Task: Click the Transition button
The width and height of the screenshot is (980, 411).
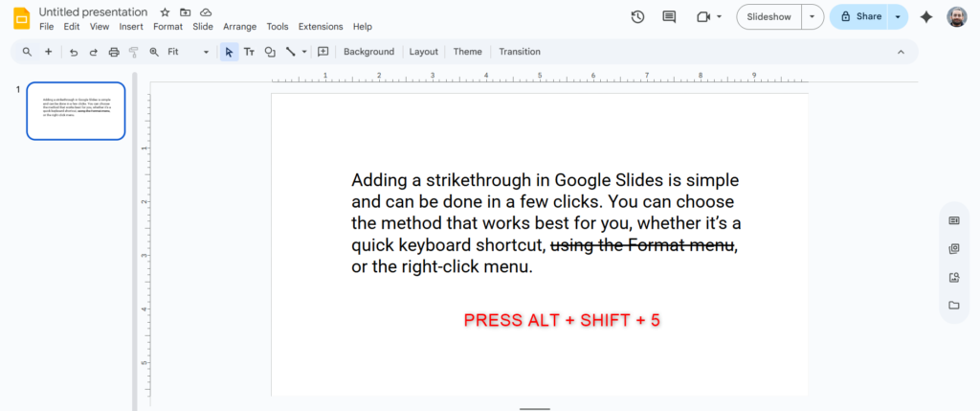Action: (x=520, y=52)
